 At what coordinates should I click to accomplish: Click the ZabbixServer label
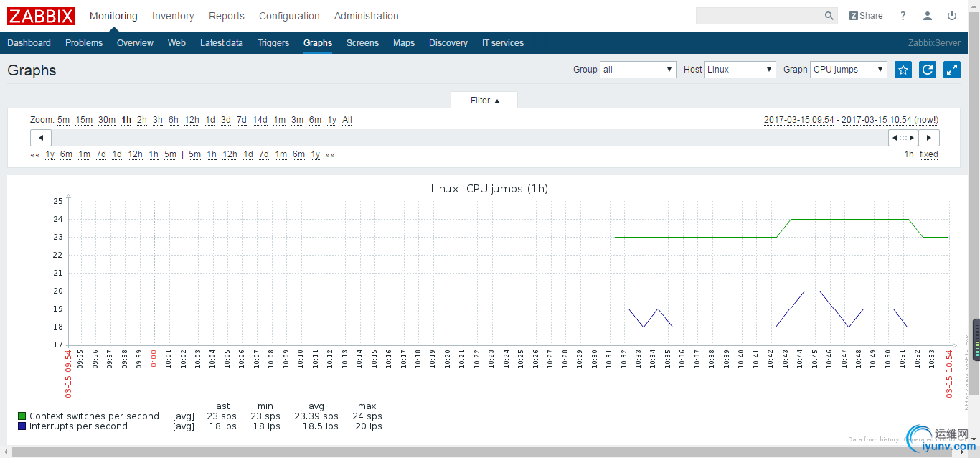click(x=934, y=43)
